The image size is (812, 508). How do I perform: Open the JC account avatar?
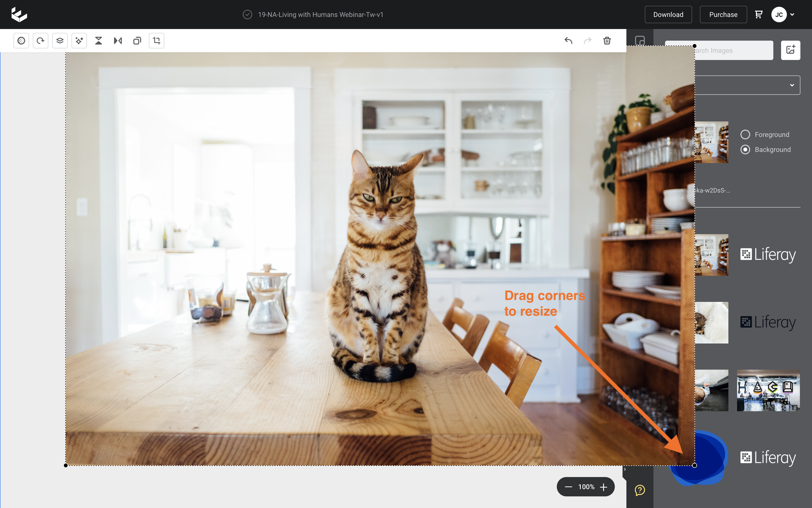click(779, 15)
